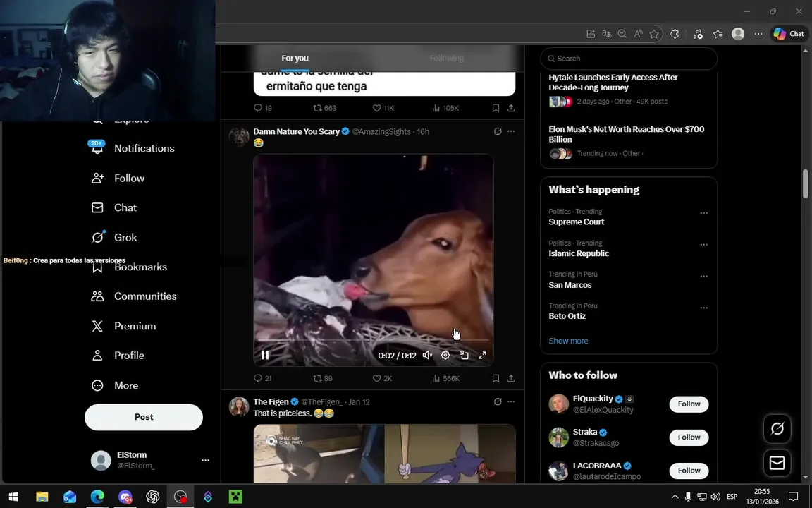Add page to favorites star icon
This screenshot has width=812, height=508.
(x=654, y=34)
